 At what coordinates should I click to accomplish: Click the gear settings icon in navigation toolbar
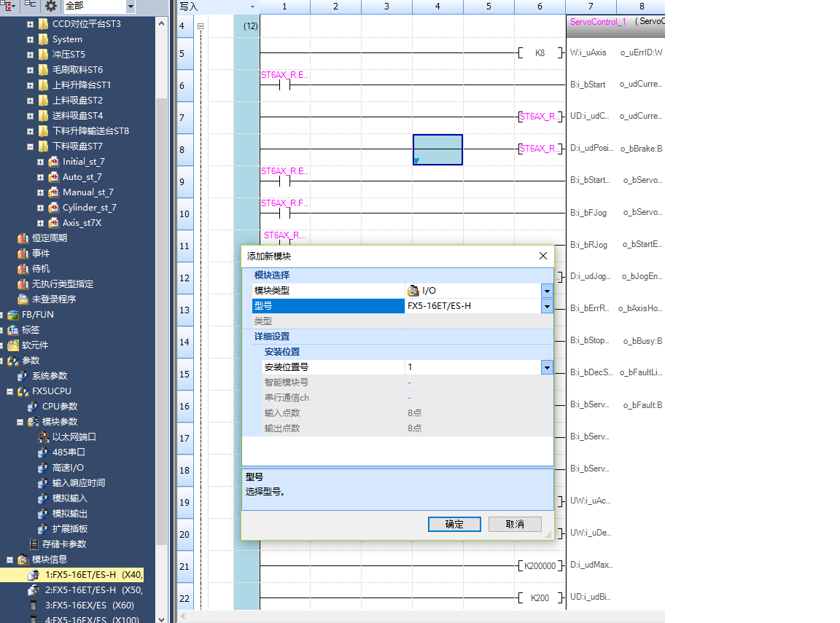point(50,6)
